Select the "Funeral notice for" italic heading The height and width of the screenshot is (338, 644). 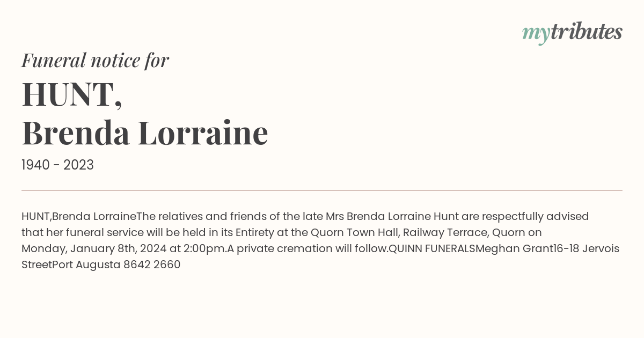[x=95, y=60]
